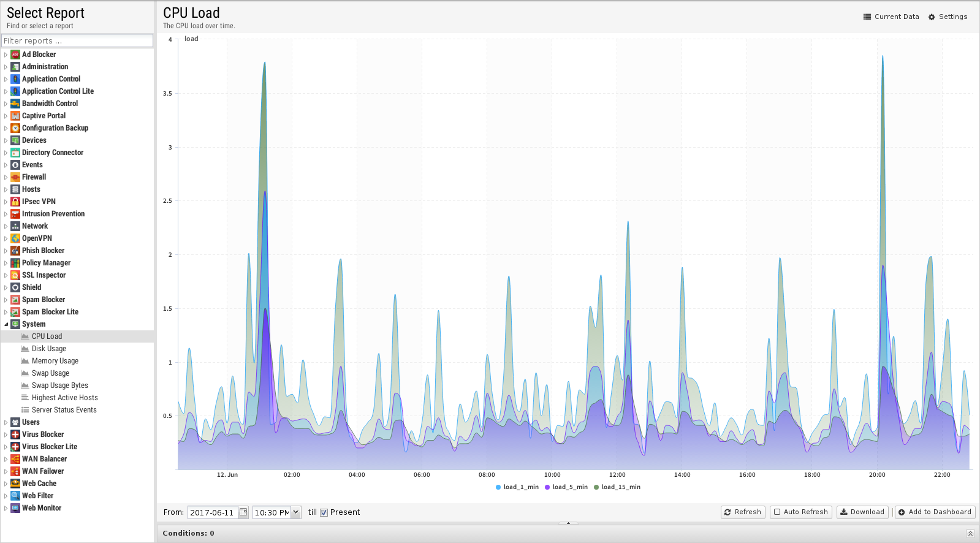The height and width of the screenshot is (543, 980).
Task: Select the Memory Usage report
Action: [55, 361]
